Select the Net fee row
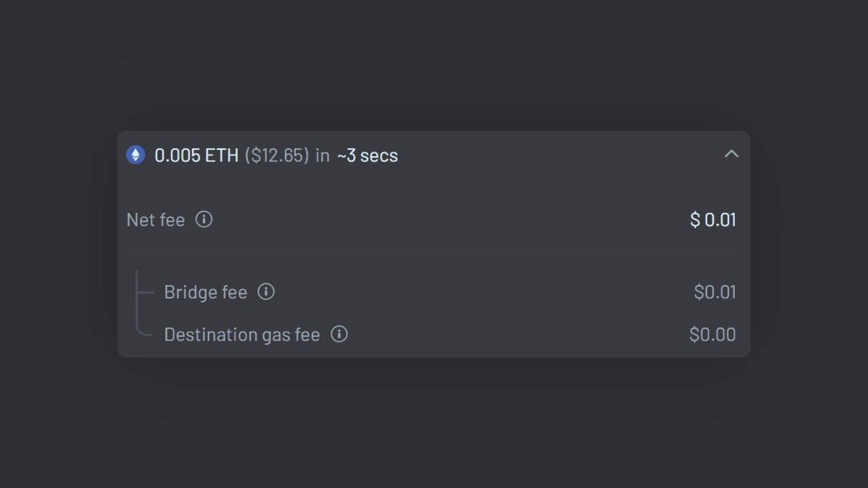868x488 pixels. pos(431,220)
